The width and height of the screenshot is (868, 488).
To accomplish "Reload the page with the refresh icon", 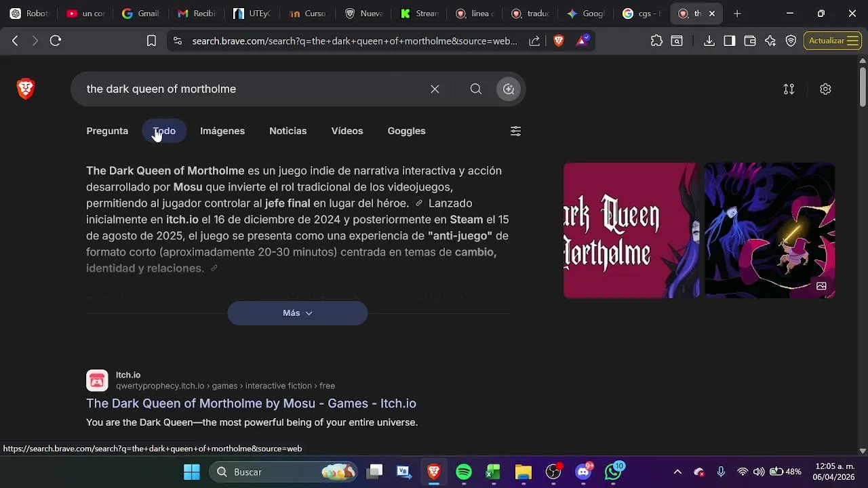I will coord(56,41).
